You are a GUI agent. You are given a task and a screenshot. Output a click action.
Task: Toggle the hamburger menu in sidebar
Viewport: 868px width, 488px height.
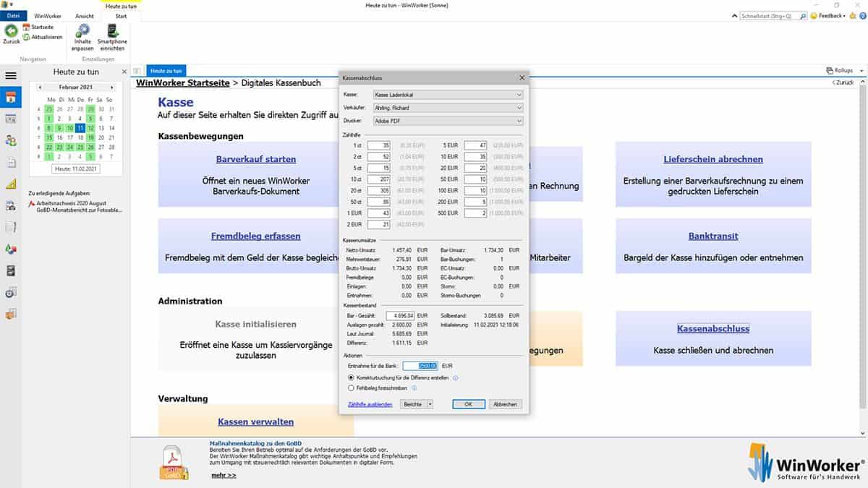(10, 75)
